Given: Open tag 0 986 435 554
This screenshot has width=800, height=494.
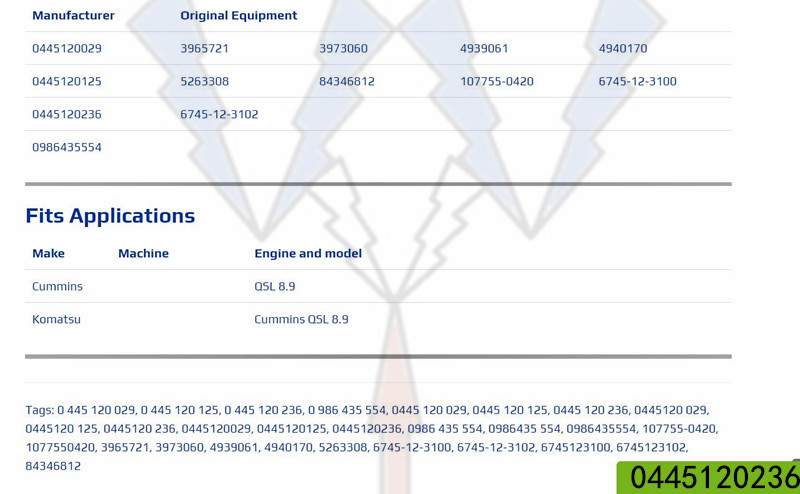Looking at the screenshot, I should (347, 410).
